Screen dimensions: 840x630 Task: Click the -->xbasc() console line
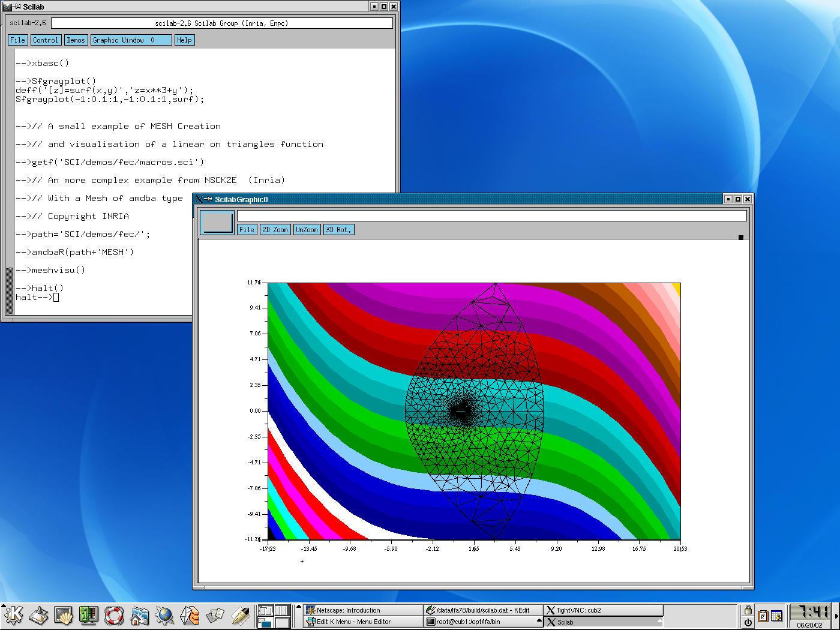point(43,63)
